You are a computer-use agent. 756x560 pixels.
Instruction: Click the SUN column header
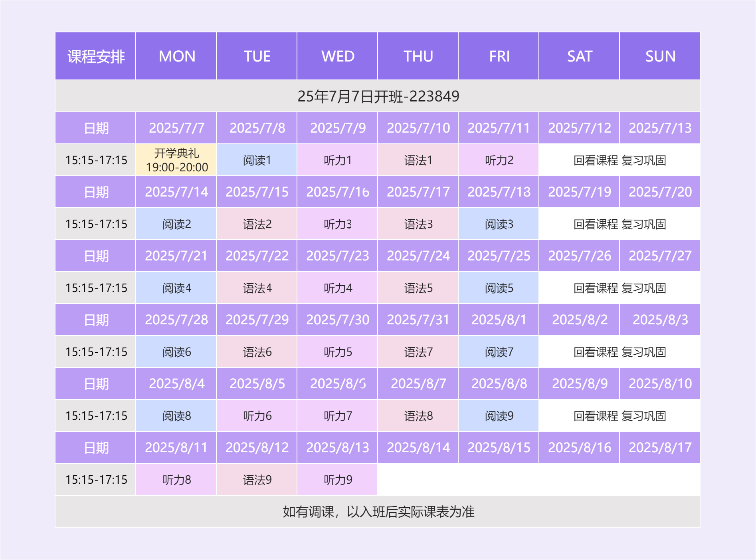pos(660,56)
